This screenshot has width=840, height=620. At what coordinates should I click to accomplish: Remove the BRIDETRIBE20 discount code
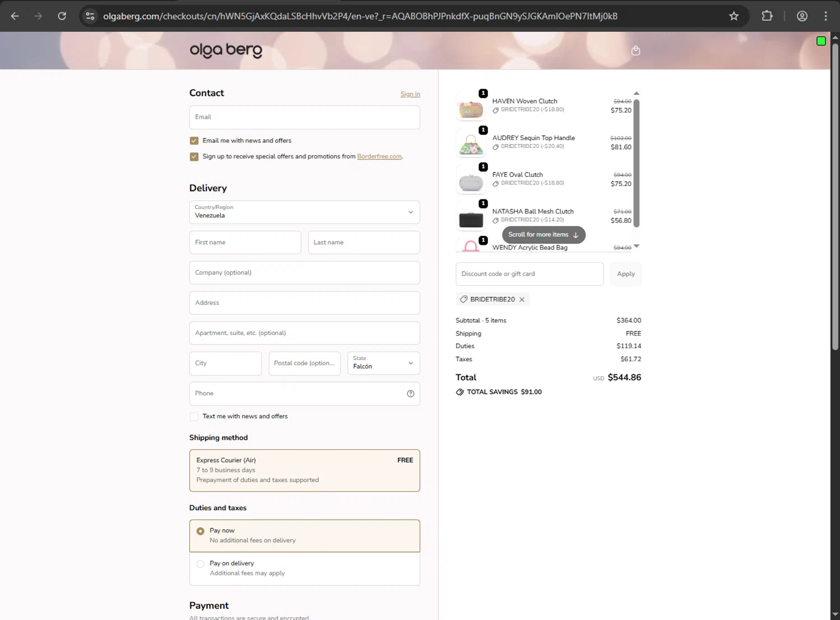click(x=522, y=300)
